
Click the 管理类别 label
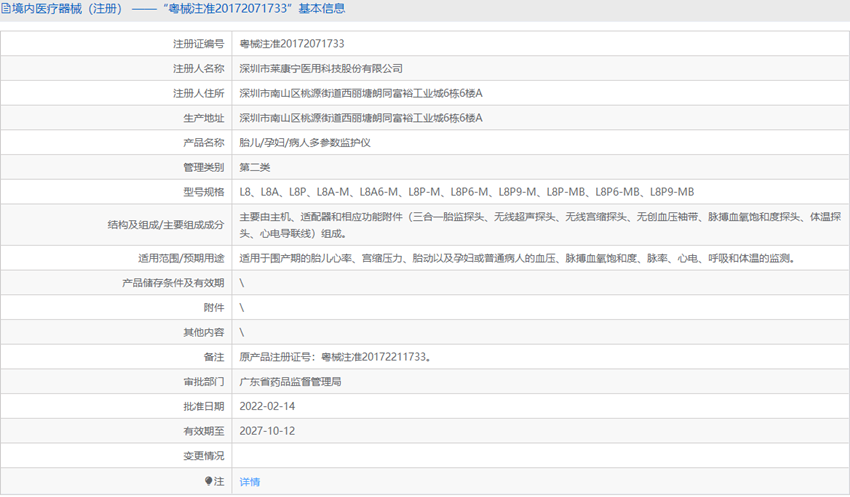tap(204, 167)
